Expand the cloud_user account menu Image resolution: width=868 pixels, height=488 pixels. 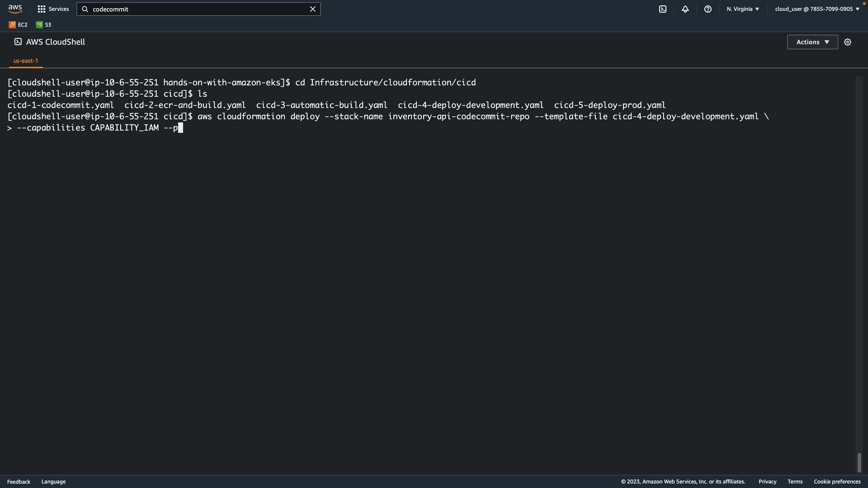click(x=817, y=9)
